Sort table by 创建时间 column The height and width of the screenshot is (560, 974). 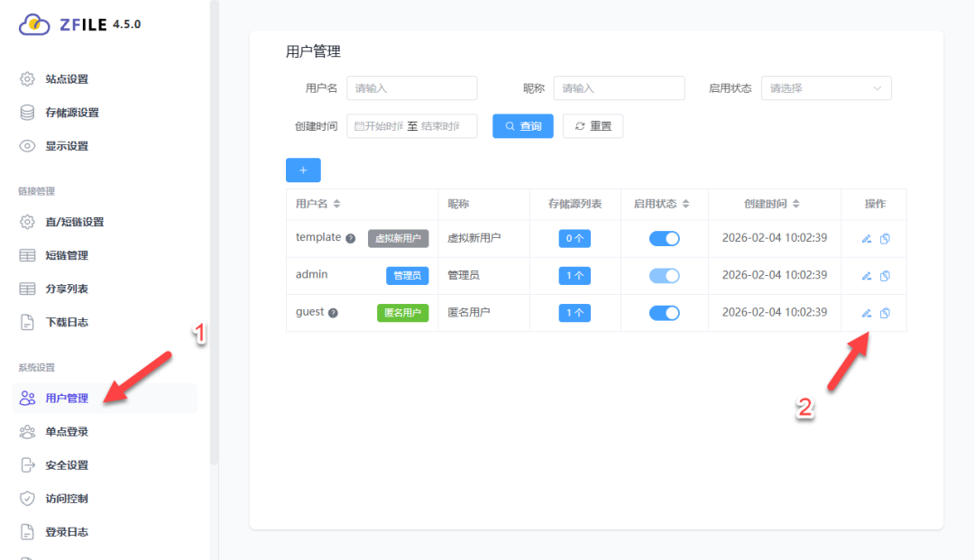tap(796, 205)
